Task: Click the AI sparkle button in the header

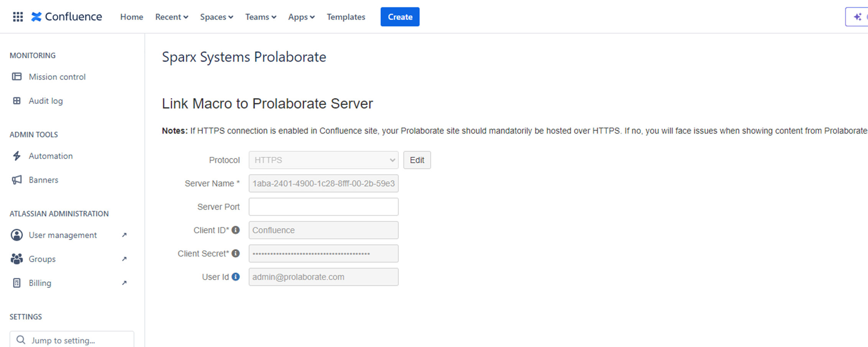Action: click(x=858, y=17)
